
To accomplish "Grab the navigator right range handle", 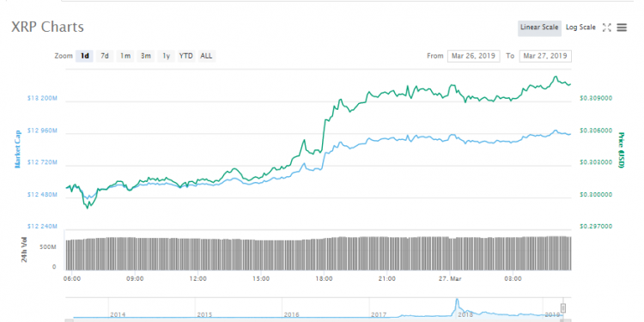I will click(x=563, y=308).
